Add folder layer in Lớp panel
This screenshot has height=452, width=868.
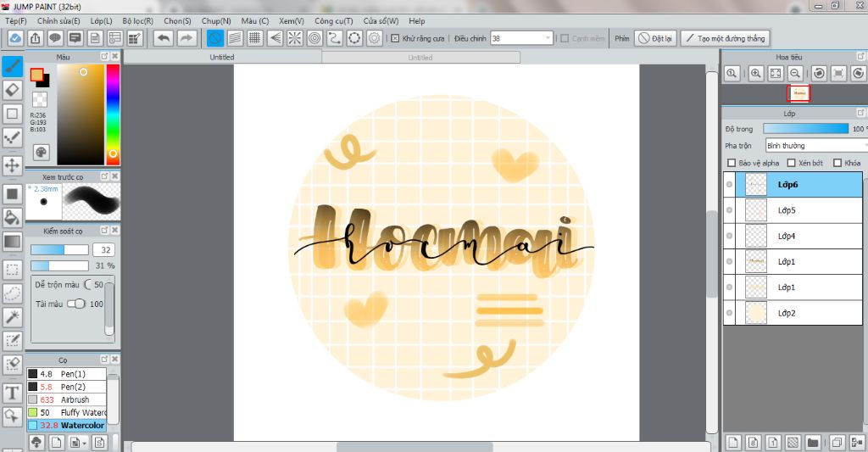click(x=813, y=442)
